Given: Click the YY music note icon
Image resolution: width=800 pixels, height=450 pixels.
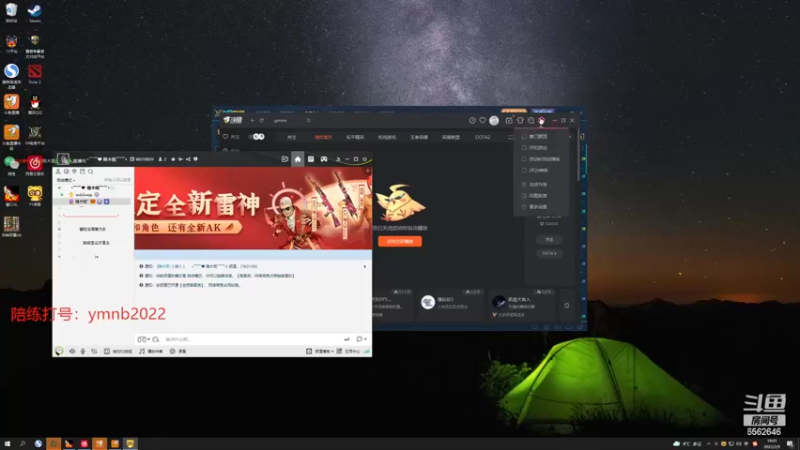Looking at the screenshot, I should [142, 352].
